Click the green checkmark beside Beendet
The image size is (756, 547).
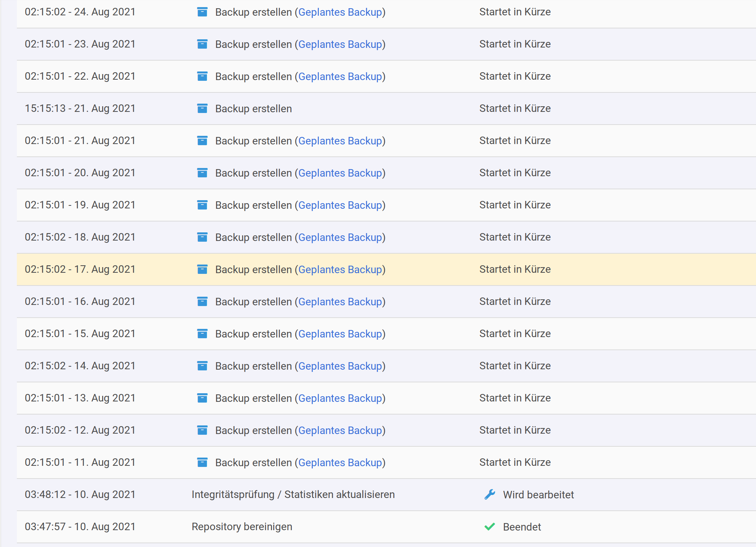[490, 527]
